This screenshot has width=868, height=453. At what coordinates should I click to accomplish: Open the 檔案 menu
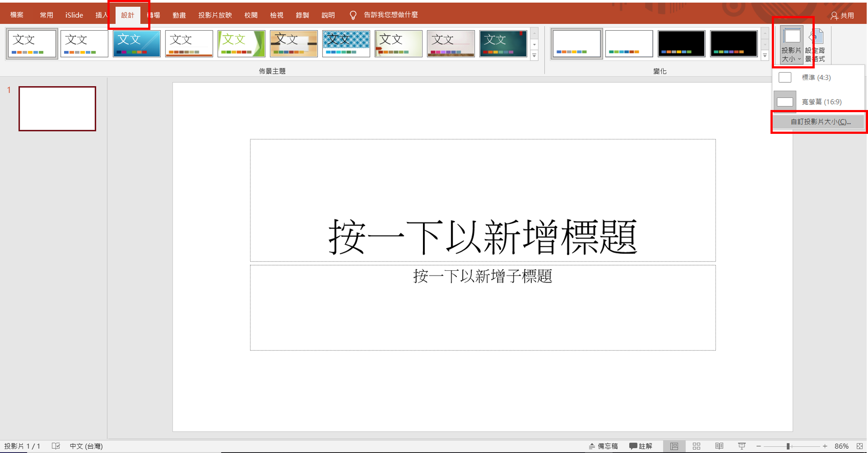pos(16,14)
